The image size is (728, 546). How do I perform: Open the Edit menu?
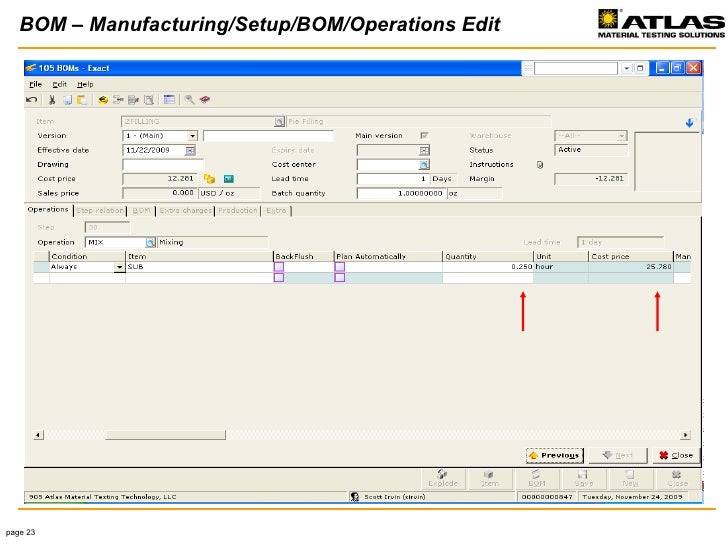pos(59,84)
